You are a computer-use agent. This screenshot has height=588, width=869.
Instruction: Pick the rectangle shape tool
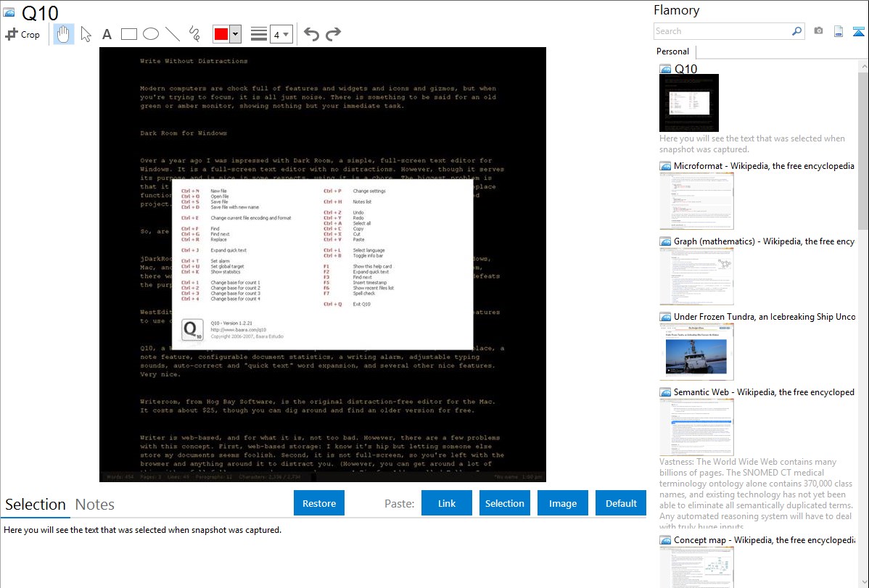tap(129, 34)
